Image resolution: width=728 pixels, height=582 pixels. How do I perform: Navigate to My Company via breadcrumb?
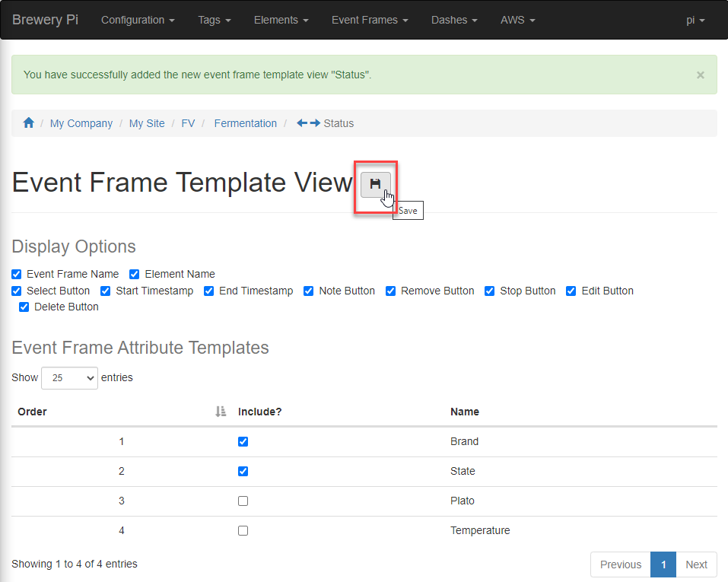(x=81, y=122)
